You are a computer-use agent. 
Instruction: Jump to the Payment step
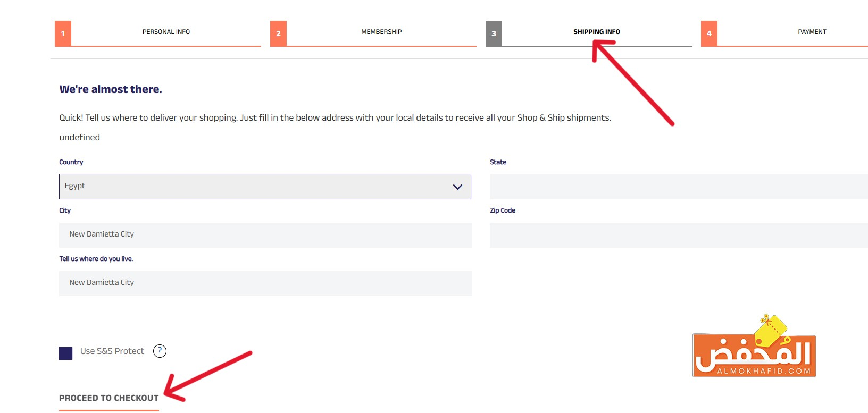pos(812,32)
